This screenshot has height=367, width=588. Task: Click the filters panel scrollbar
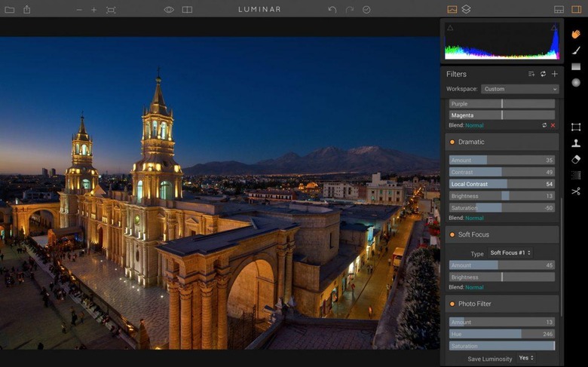click(x=562, y=257)
